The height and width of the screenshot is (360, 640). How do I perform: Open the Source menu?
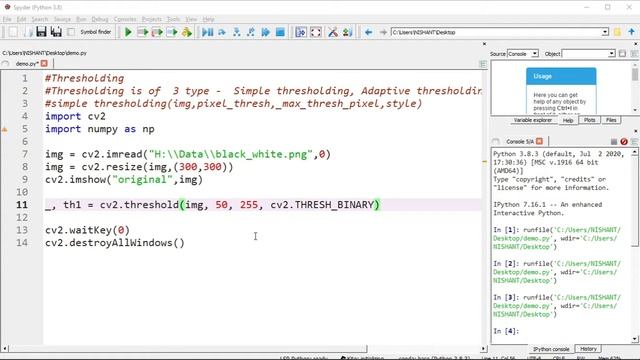[62, 19]
